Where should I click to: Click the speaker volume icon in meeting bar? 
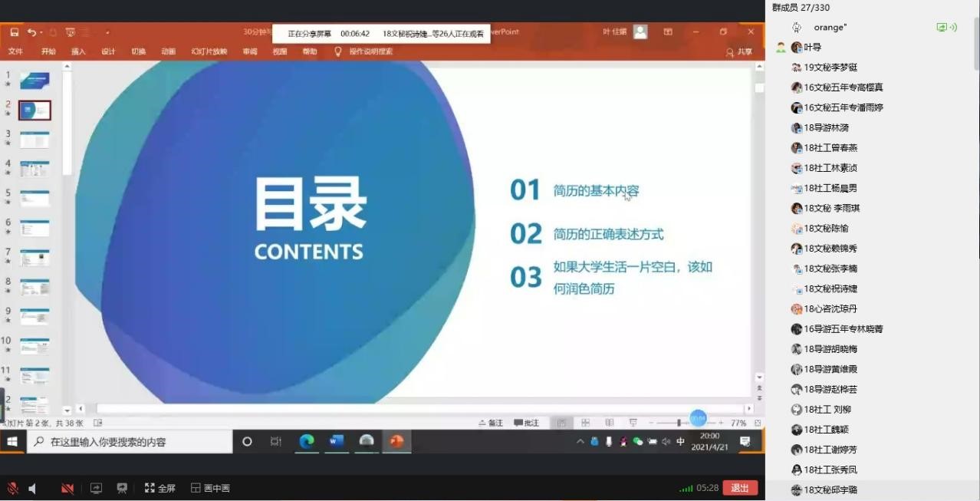pos(33,488)
